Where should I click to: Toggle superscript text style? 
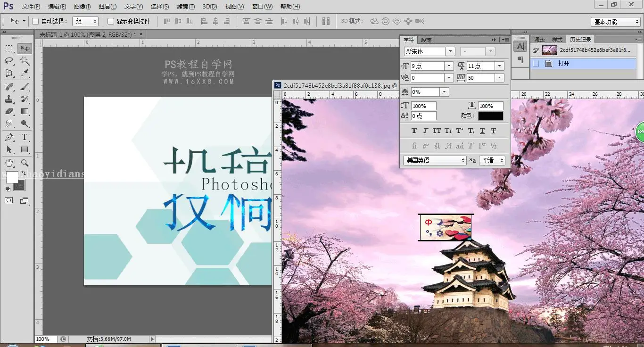click(460, 131)
